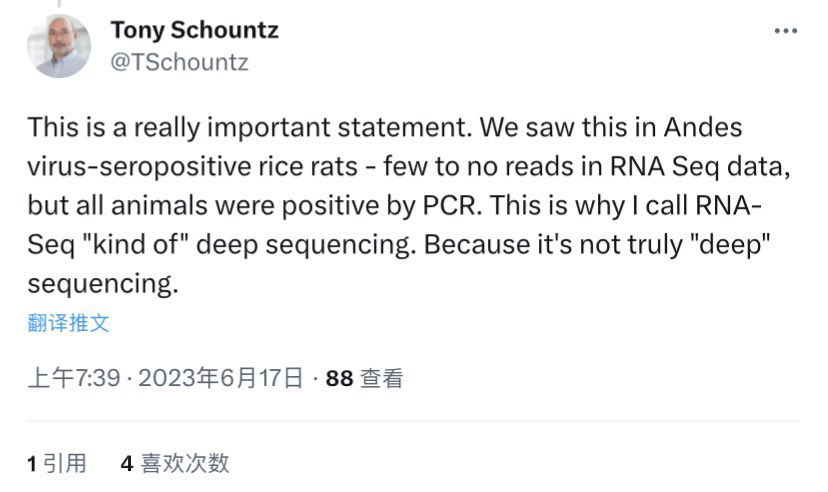
Task: Click the 88 view count number
Action: pos(340,378)
